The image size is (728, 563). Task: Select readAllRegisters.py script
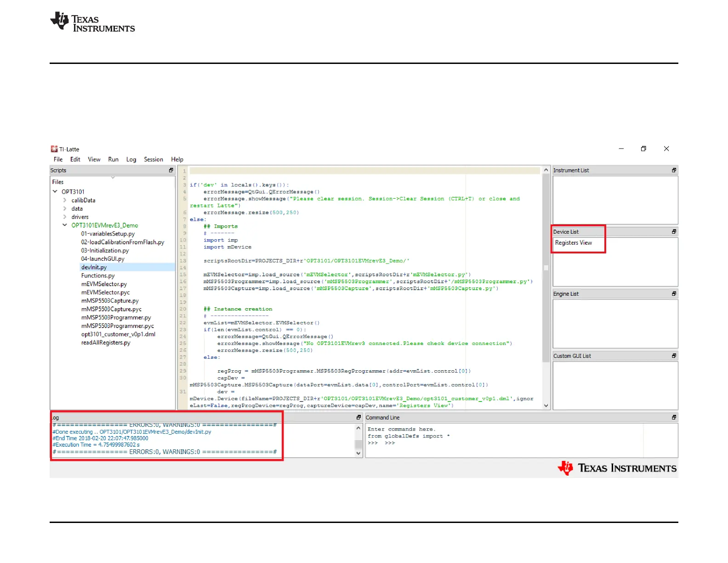106,342
